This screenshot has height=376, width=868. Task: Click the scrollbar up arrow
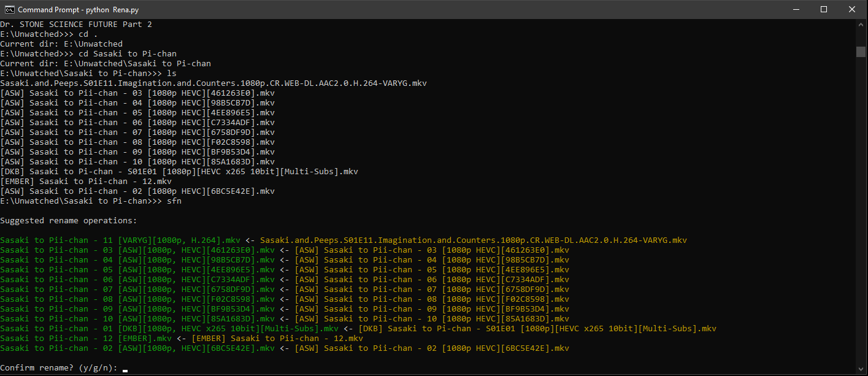[x=861, y=25]
